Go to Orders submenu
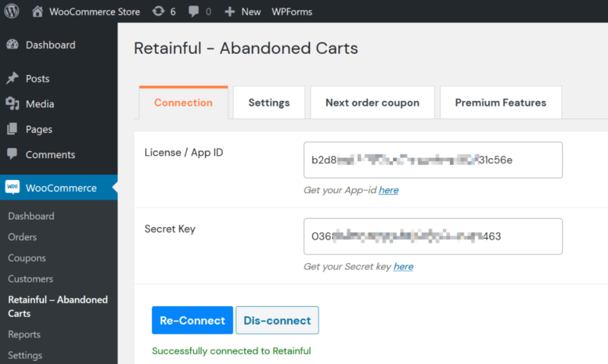The image size is (608, 364). [22, 237]
